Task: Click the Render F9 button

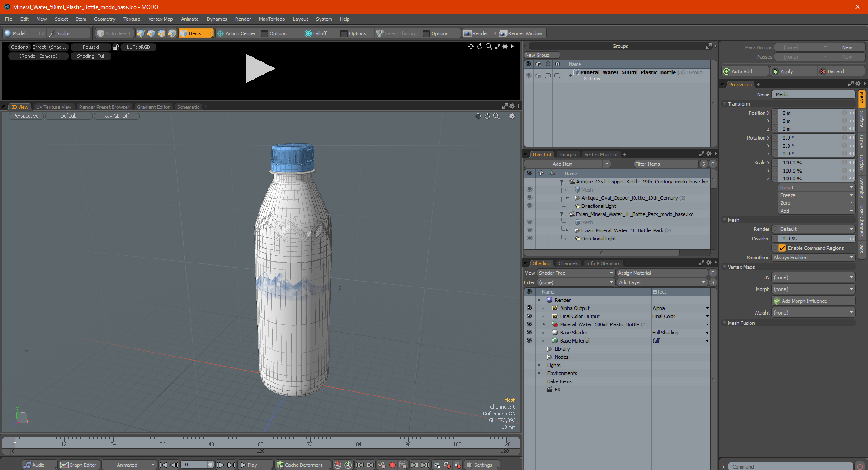Action: tap(480, 33)
